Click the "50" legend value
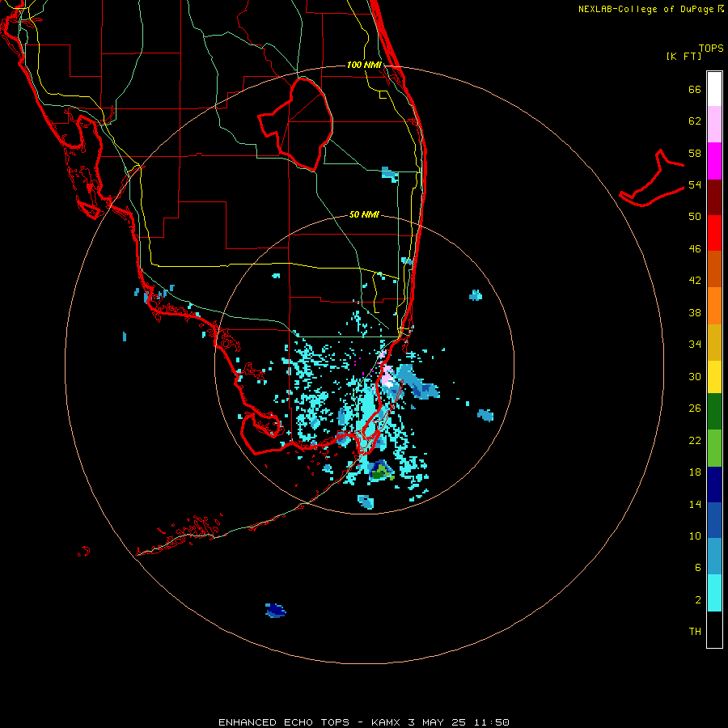This screenshot has width=728, height=728. click(x=695, y=217)
